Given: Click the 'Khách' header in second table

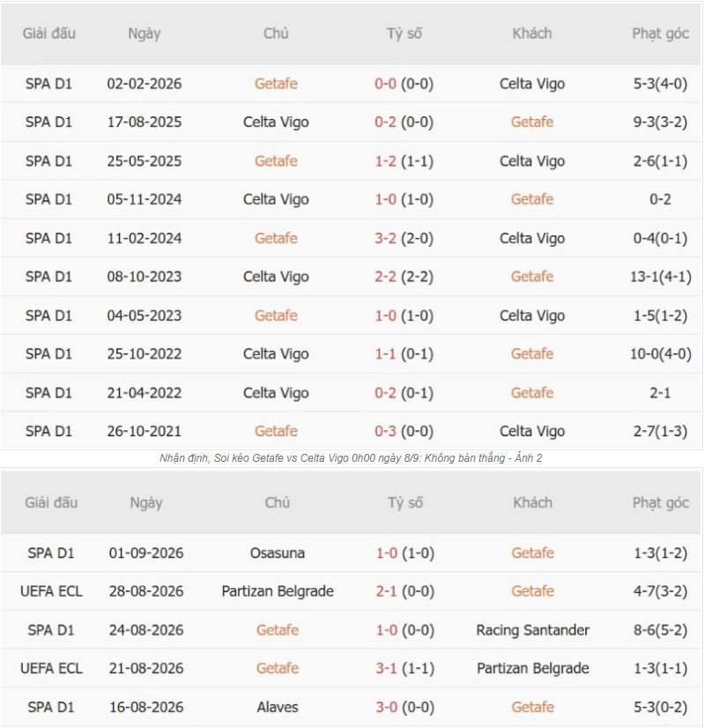Looking at the screenshot, I should 532,502.
